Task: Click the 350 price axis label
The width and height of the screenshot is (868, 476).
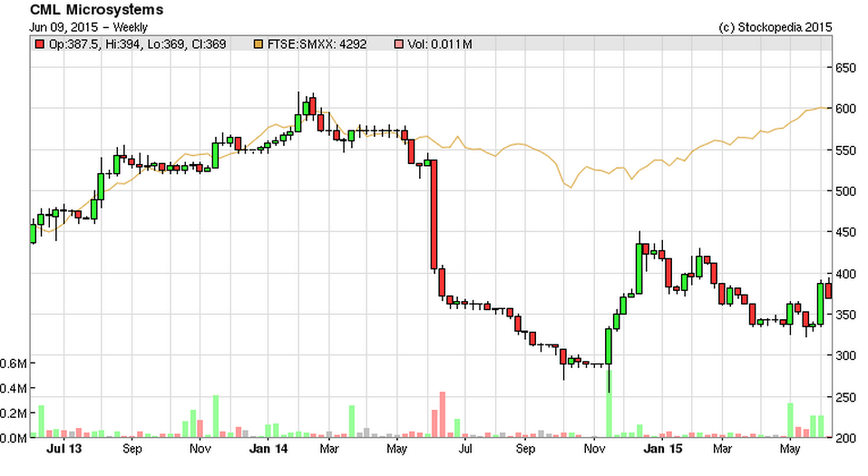Action: click(845, 315)
